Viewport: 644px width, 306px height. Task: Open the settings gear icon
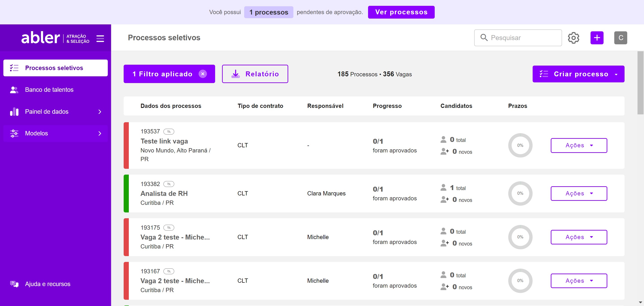coord(574,38)
